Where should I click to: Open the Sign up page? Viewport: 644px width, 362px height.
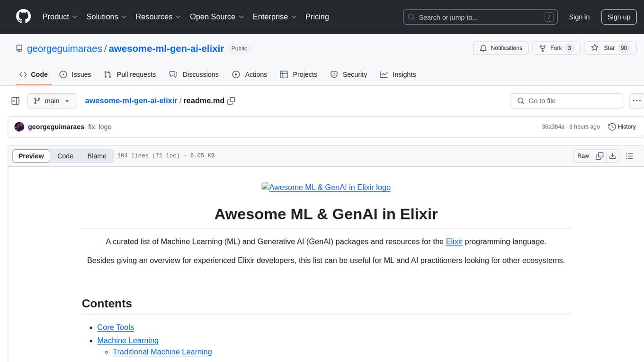[x=619, y=17]
